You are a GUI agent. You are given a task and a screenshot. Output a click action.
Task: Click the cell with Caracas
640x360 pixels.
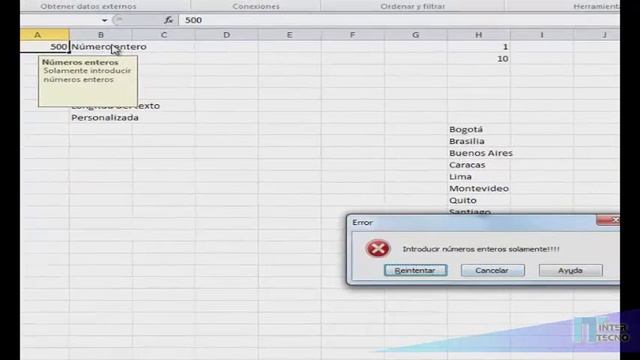click(478, 165)
